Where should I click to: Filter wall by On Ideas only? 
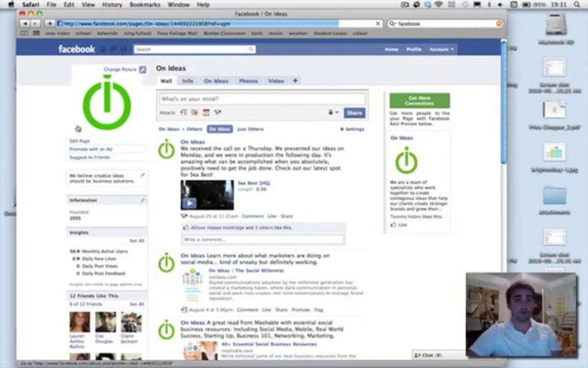pyautogui.click(x=220, y=129)
